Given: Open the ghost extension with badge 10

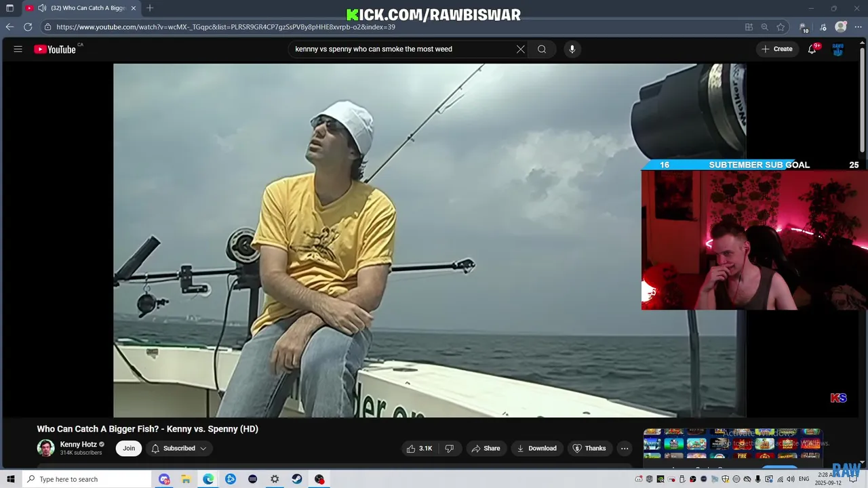Looking at the screenshot, I should (x=804, y=28).
